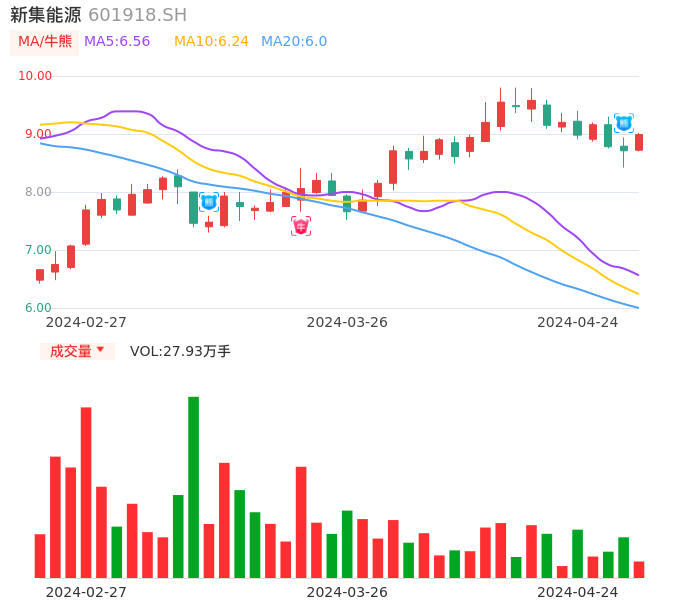Click the rightmost red candlestick in the price chart
The width and height of the screenshot is (686, 606).
pyautogui.click(x=639, y=142)
